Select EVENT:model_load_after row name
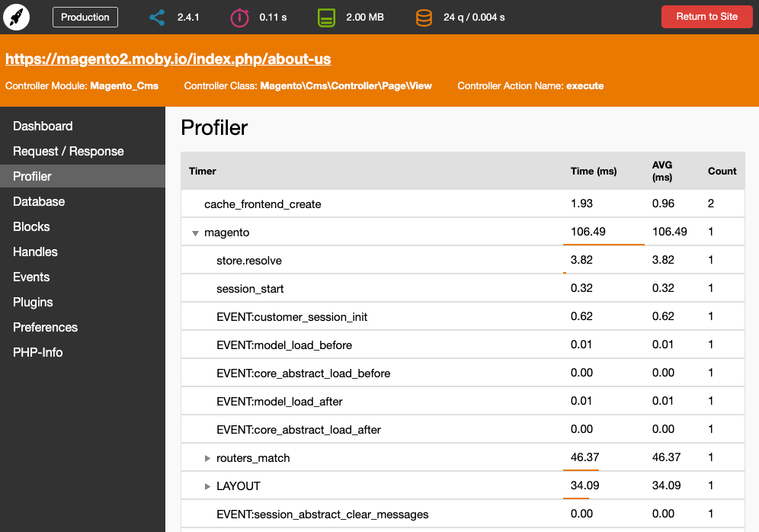 coord(280,402)
